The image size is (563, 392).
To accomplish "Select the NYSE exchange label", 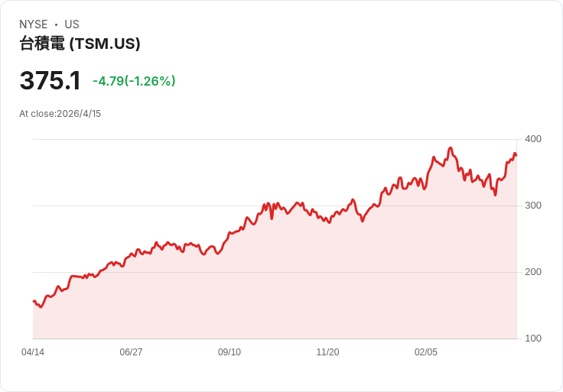I will [x=34, y=24].
